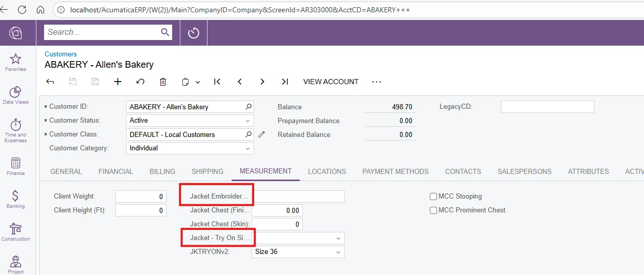Switch to the SALESPERSONS tab
644x275 pixels.
[x=525, y=171]
